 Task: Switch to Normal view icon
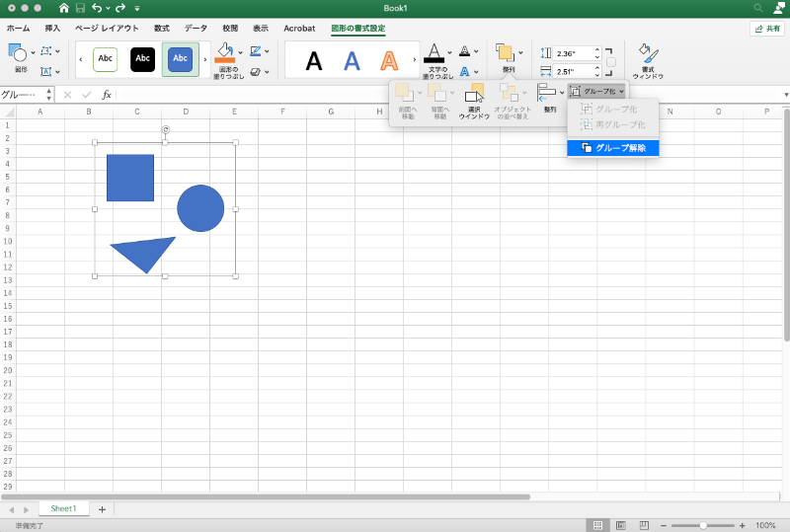597,525
